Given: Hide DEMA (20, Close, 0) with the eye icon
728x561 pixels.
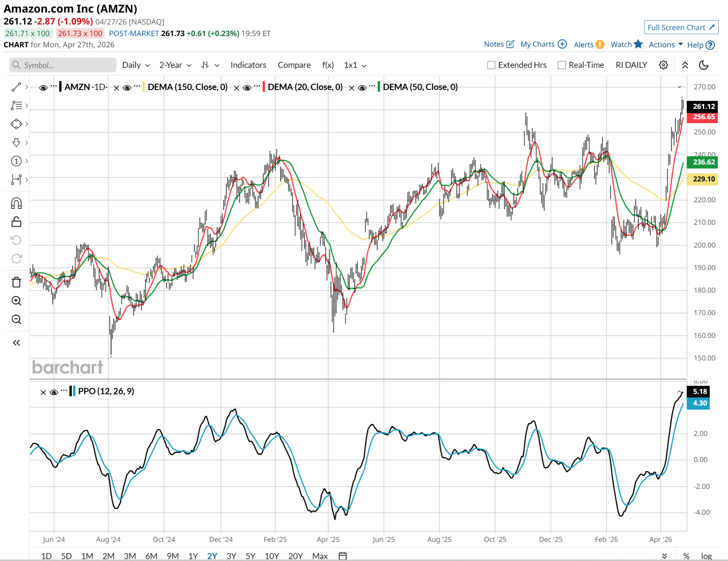Looking at the screenshot, I should coord(247,88).
